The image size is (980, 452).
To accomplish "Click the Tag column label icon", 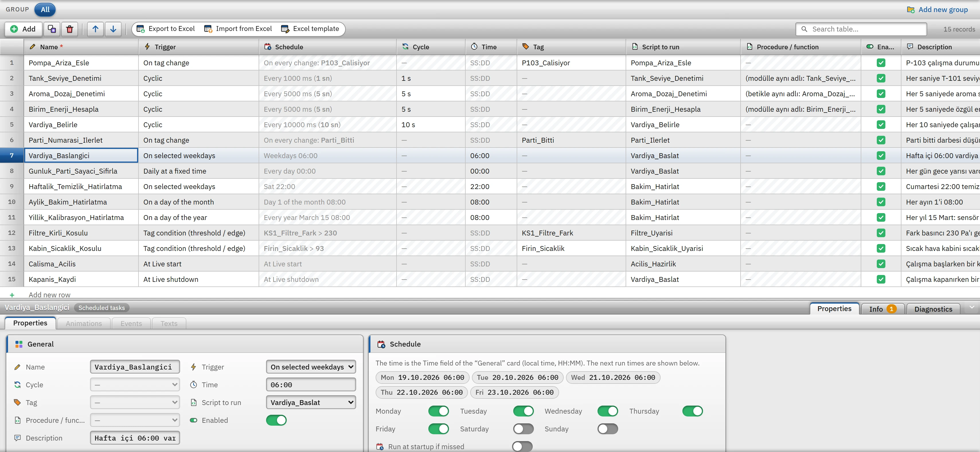I will pos(526,47).
